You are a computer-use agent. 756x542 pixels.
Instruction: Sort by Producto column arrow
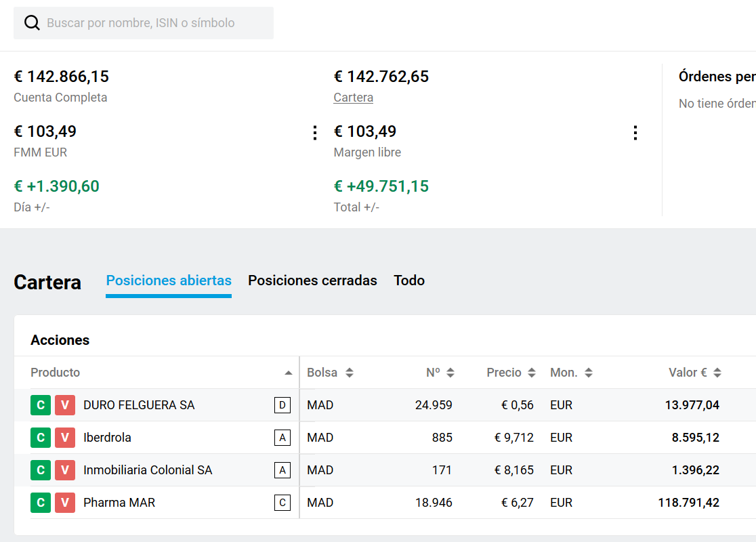[x=289, y=373]
